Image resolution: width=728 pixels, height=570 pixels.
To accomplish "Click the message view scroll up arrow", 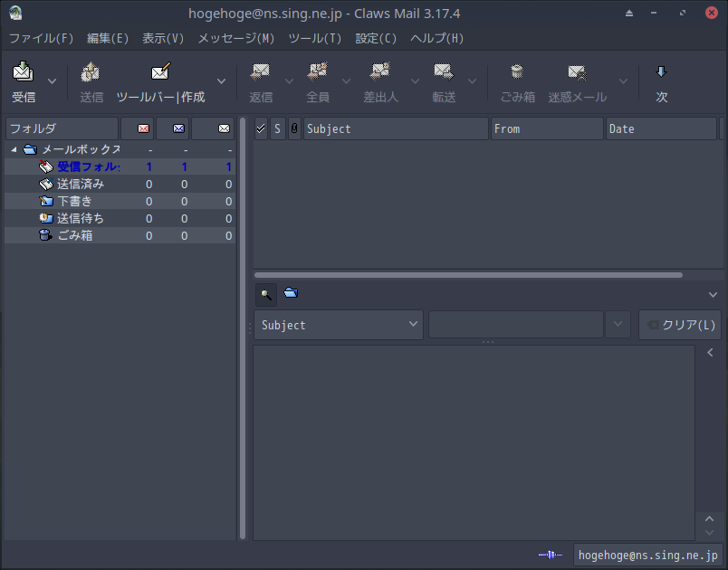I will point(709,518).
